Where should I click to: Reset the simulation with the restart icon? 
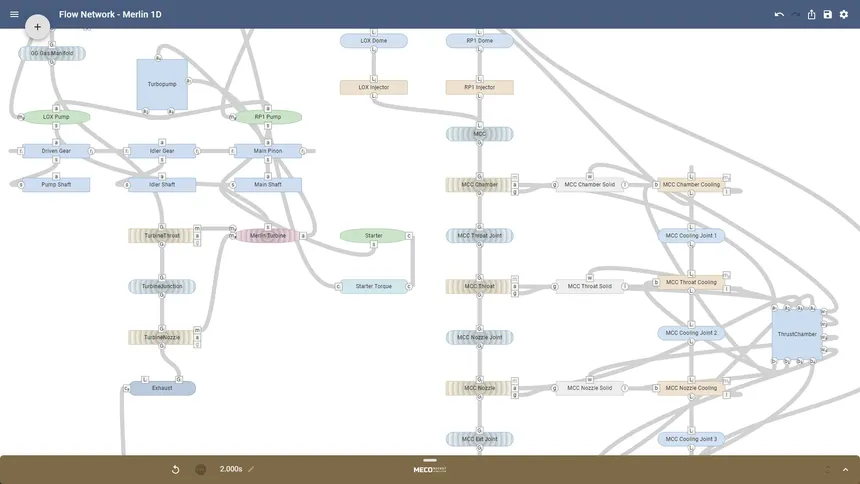tap(176, 469)
